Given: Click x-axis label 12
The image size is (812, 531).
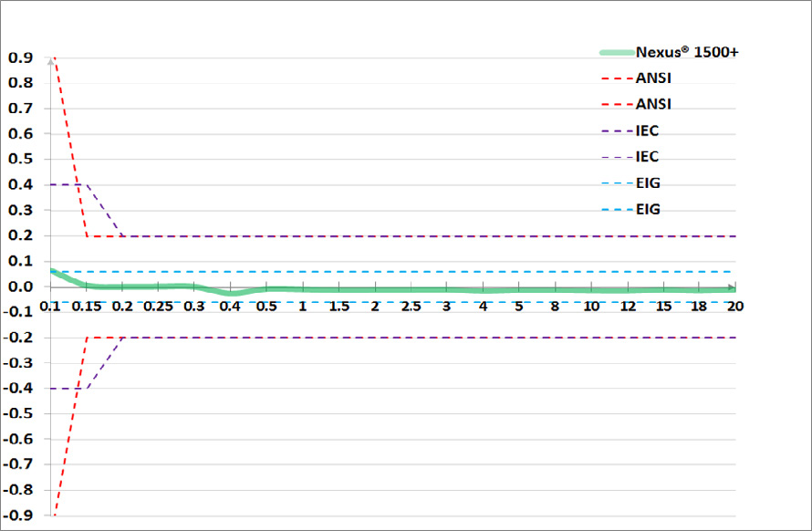Looking at the screenshot, I should point(629,307).
